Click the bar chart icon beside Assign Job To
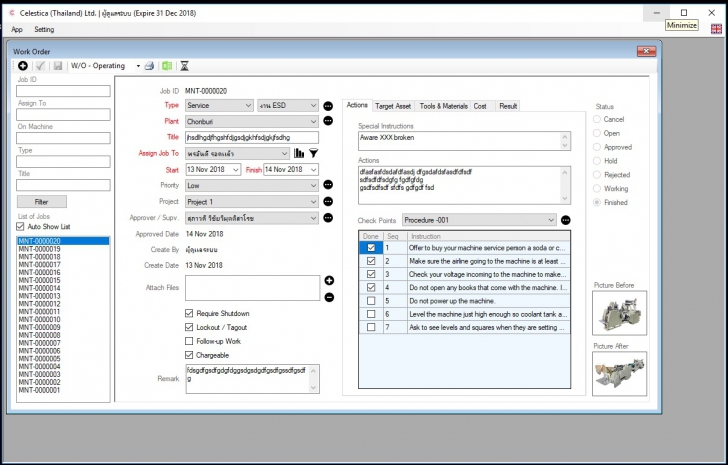This screenshot has height=465, width=728. point(298,153)
